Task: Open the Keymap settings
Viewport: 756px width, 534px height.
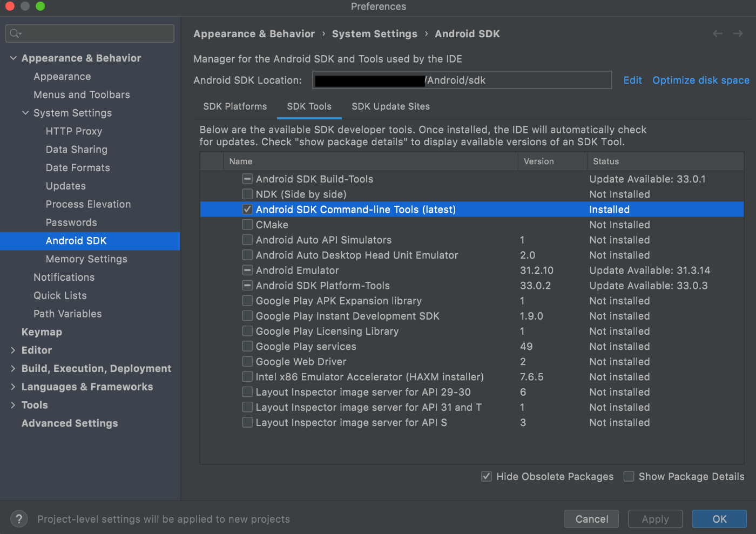Action: [42, 332]
